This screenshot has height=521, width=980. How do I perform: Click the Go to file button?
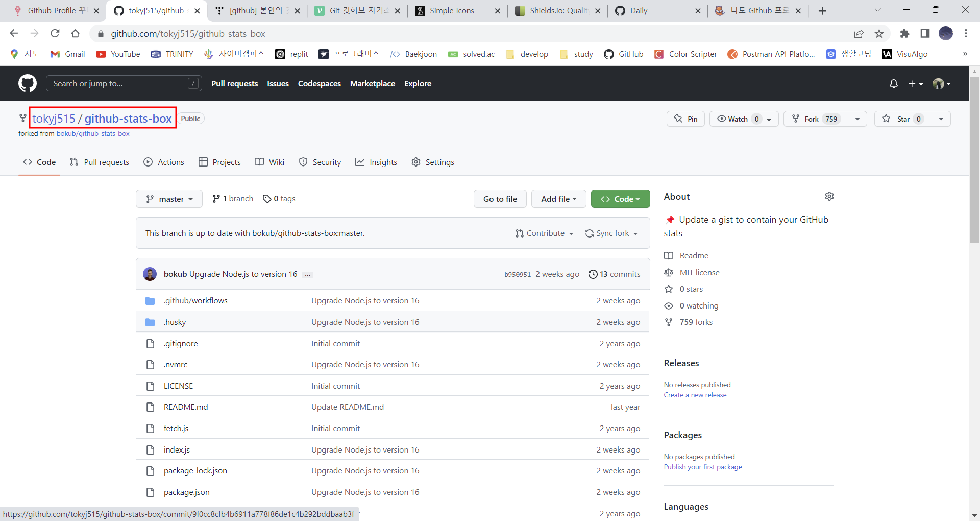(x=500, y=199)
